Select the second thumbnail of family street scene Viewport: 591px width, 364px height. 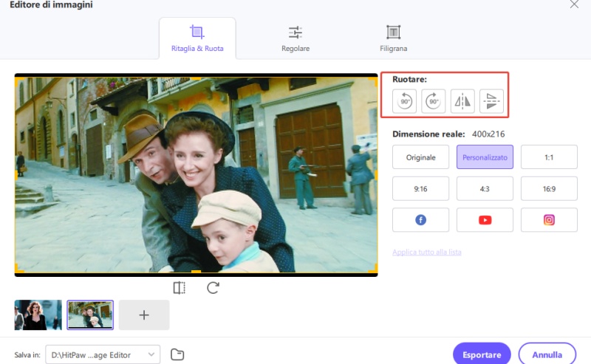[90, 315]
